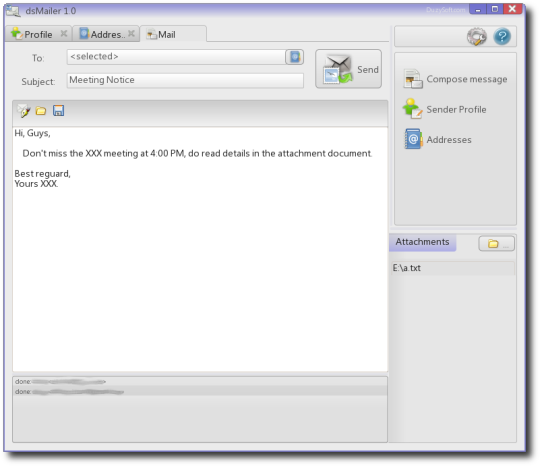
Task: Browse for attachment with folder button
Action: [x=497, y=244]
